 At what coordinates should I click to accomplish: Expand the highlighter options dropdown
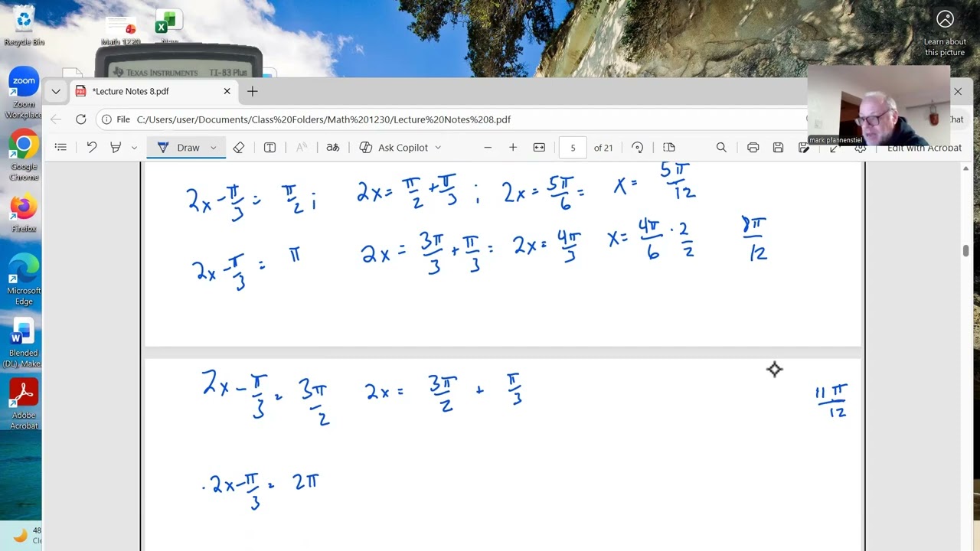click(134, 148)
